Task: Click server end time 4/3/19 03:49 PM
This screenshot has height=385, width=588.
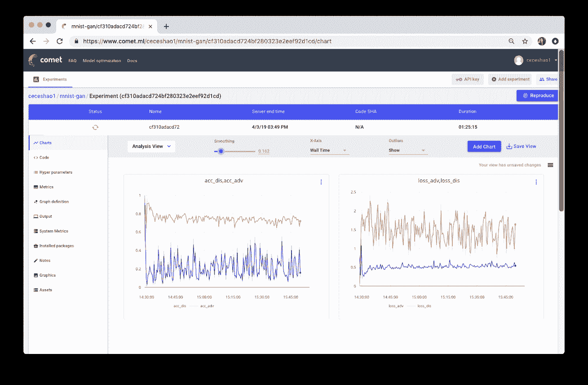Action: coord(270,127)
